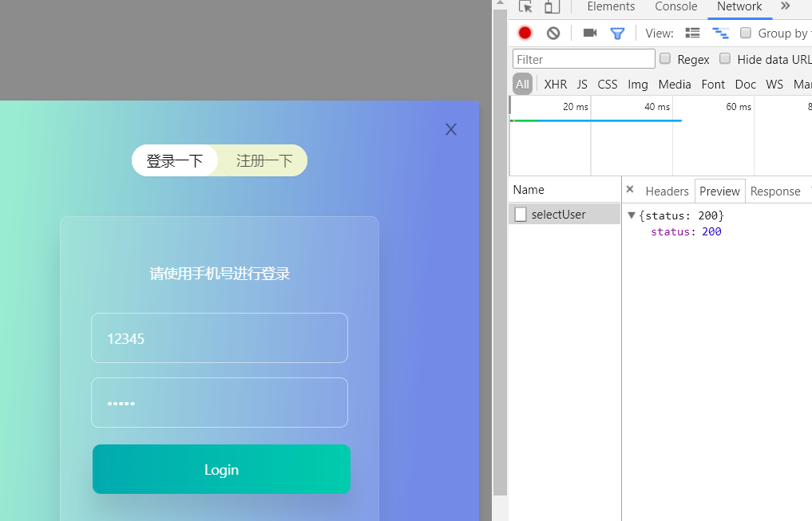Filter requests by Media

click(x=674, y=85)
